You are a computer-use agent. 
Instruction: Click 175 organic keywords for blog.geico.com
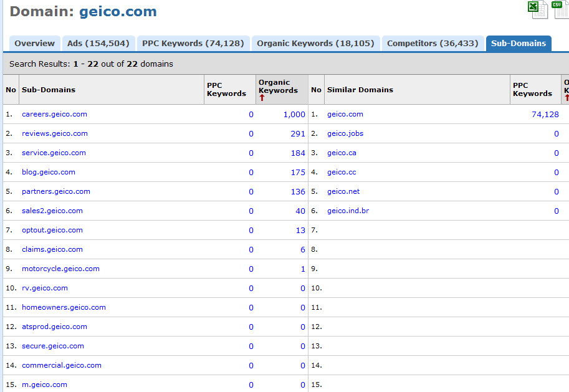[298, 173]
